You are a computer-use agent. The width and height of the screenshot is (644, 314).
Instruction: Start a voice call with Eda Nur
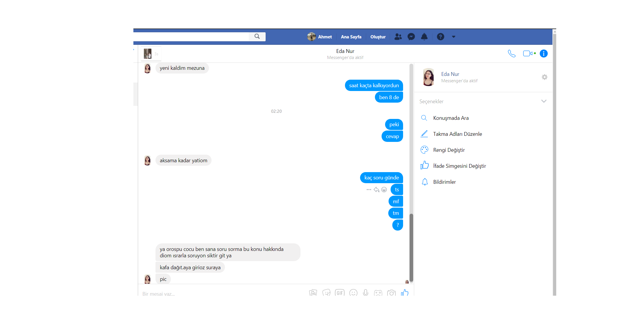pos(511,53)
